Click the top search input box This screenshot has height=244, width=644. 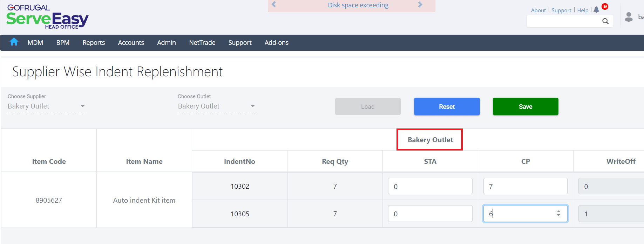tap(564, 21)
